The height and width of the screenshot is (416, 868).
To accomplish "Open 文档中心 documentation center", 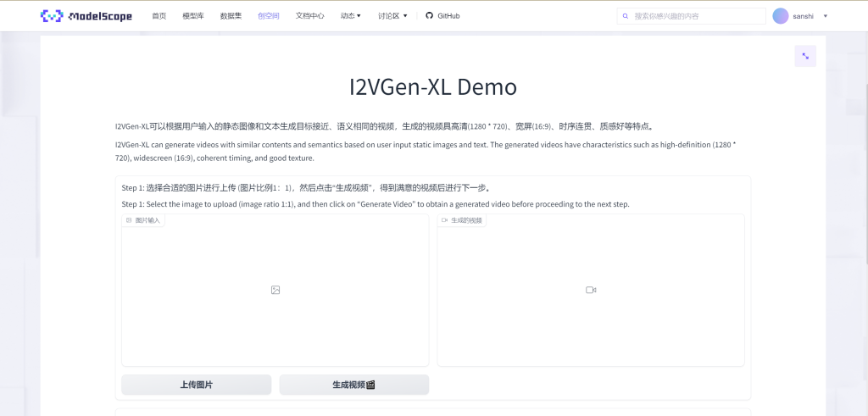I will click(x=310, y=16).
